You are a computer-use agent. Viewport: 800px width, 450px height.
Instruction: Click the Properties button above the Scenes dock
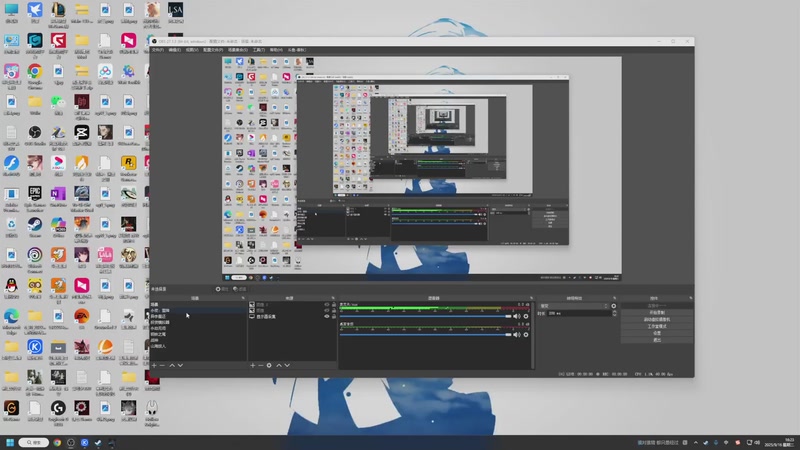pos(222,289)
